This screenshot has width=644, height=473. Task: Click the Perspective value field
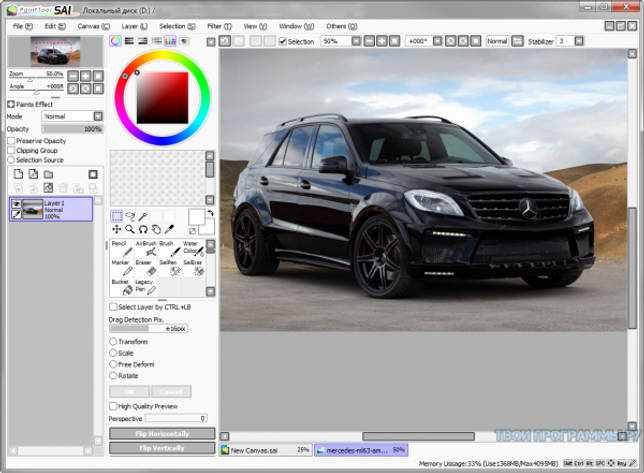[x=176, y=418]
